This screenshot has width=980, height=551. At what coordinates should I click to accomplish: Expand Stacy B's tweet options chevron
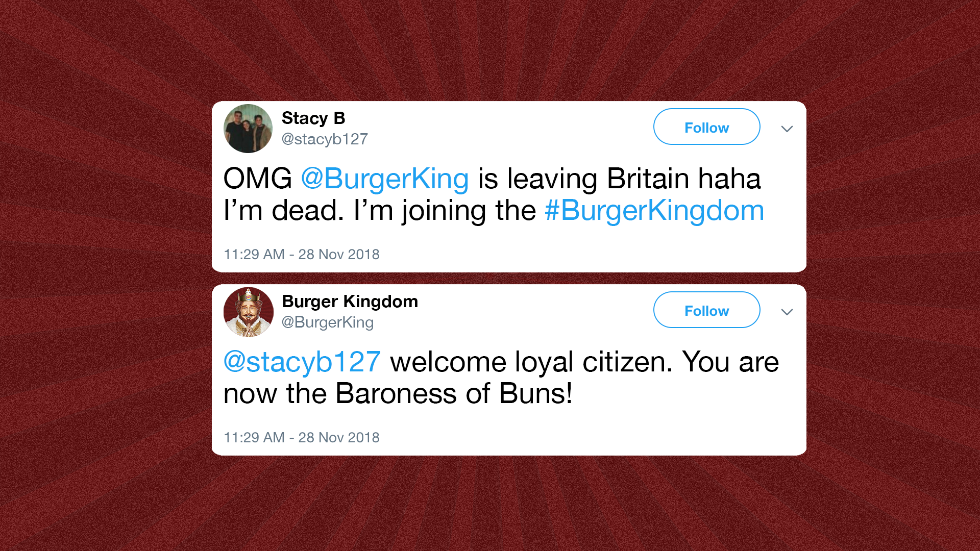(787, 129)
